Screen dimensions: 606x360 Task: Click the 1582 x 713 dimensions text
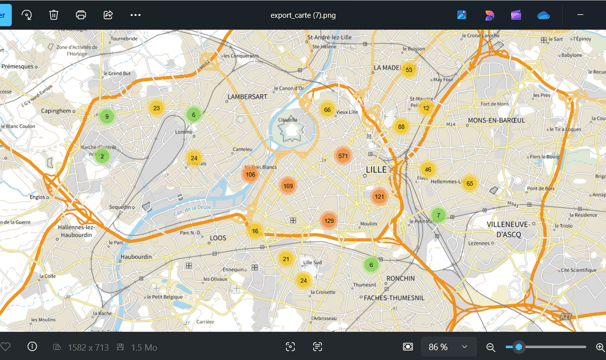click(x=88, y=348)
